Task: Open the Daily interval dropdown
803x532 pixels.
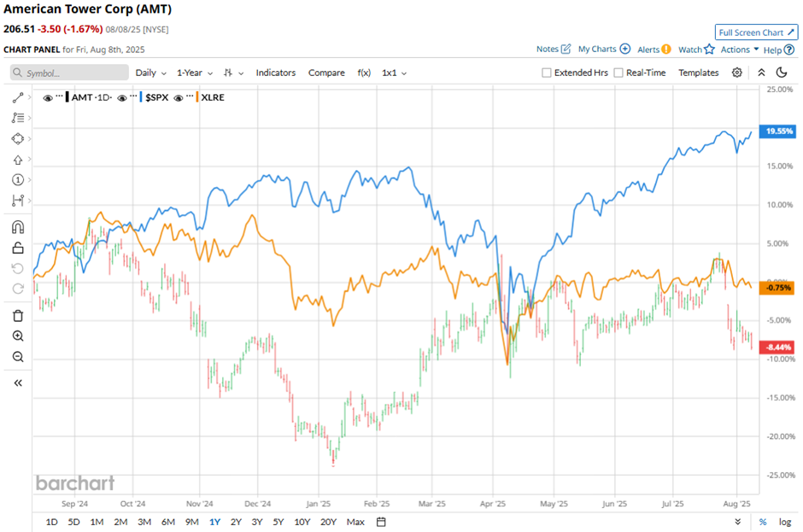Action: click(x=150, y=73)
